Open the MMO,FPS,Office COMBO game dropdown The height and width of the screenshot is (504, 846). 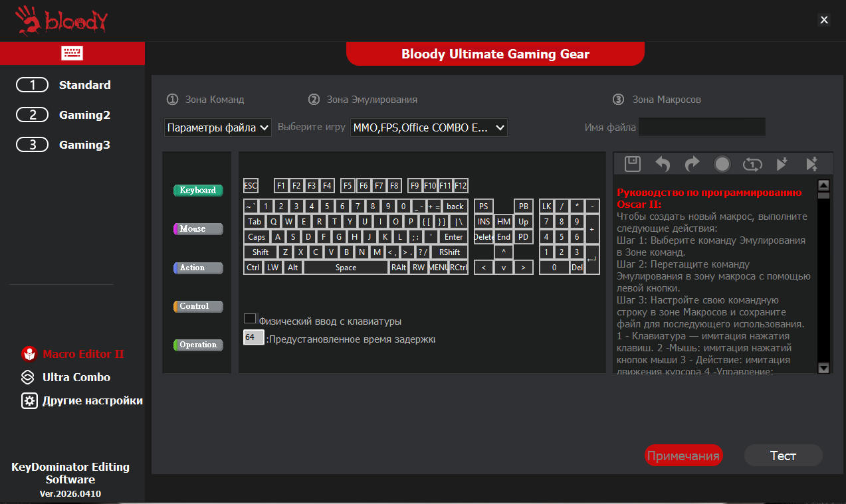point(429,127)
